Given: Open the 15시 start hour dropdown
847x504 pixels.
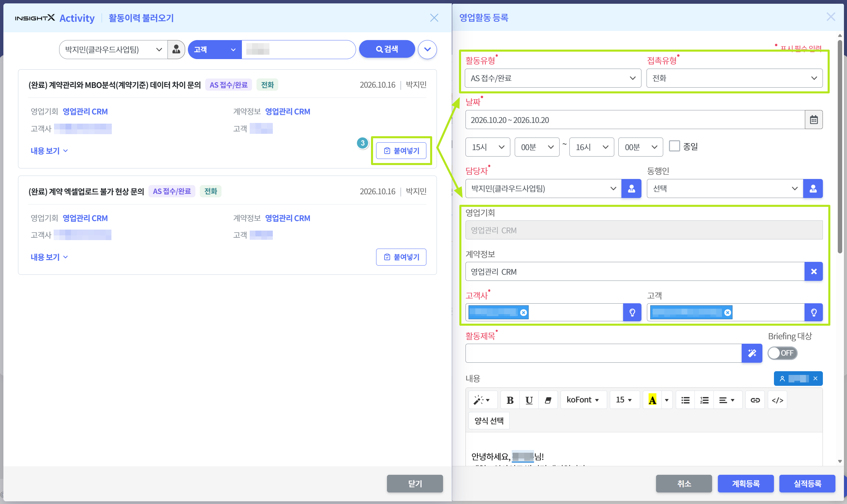Looking at the screenshot, I should point(488,147).
